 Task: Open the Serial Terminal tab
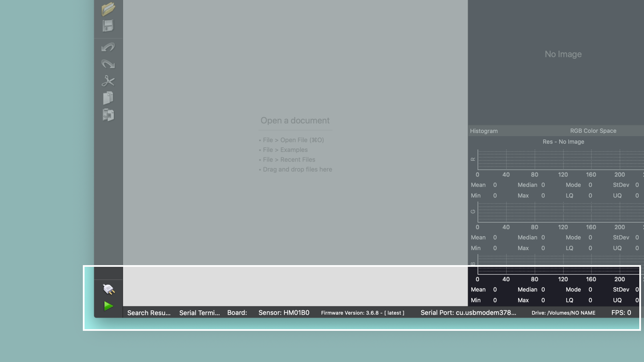tap(200, 313)
